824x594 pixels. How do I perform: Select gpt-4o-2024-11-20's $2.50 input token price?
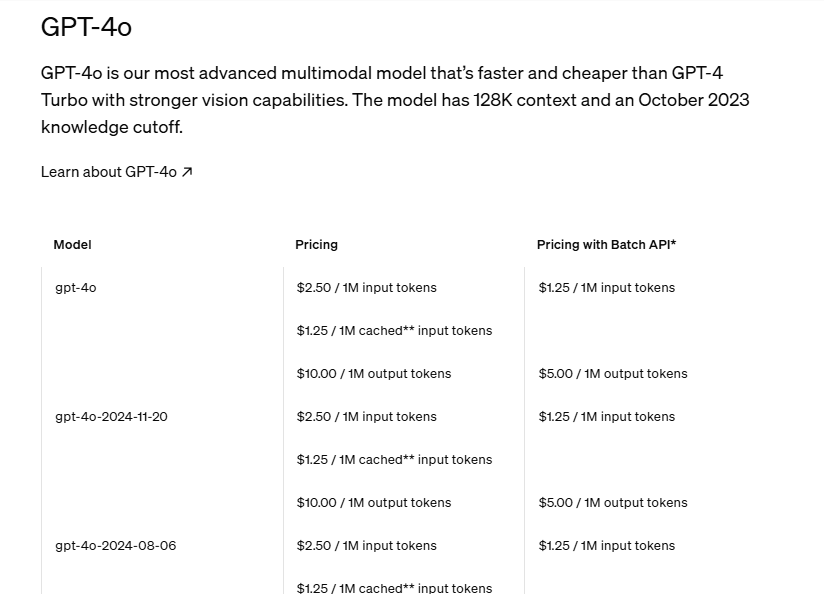point(366,416)
